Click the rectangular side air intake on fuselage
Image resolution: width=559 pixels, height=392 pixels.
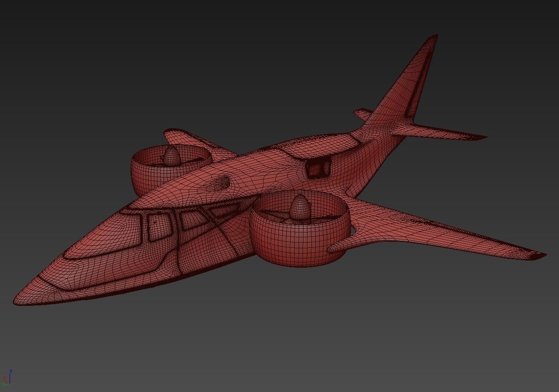[318, 168]
